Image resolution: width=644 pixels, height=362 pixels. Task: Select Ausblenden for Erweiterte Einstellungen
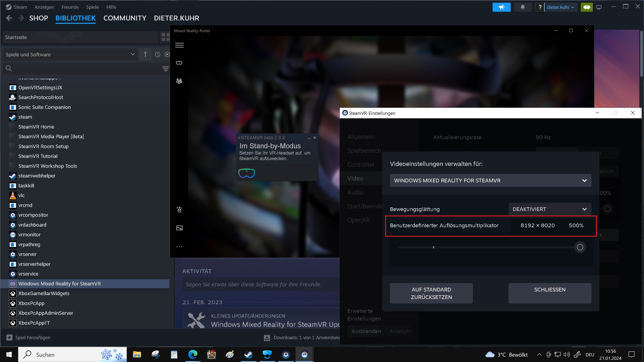pos(366,331)
